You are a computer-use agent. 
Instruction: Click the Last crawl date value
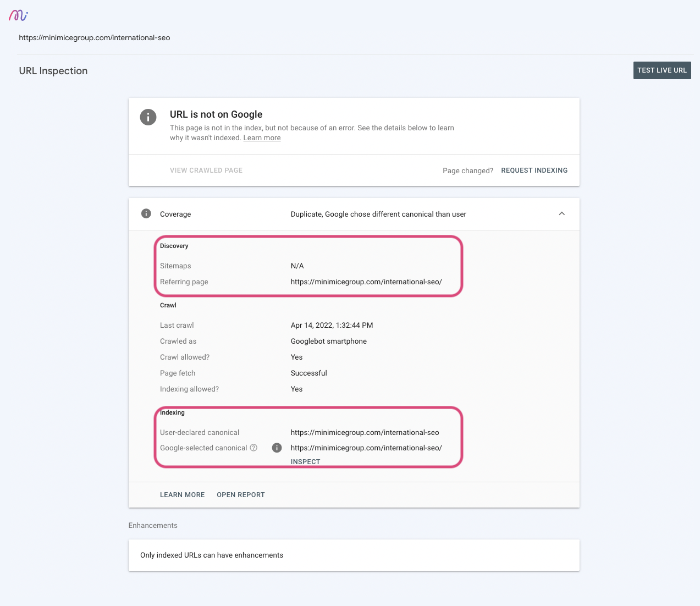tap(332, 325)
